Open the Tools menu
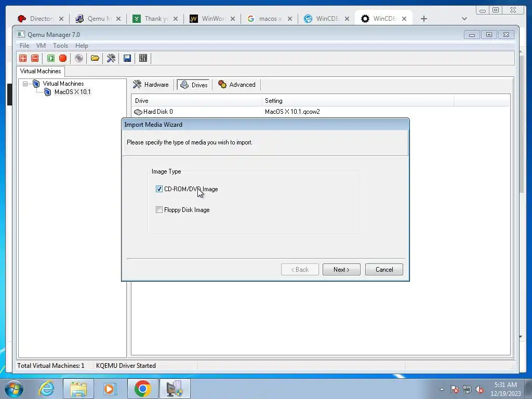The width and height of the screenshot is (532, 399). (x=60, y=46)
